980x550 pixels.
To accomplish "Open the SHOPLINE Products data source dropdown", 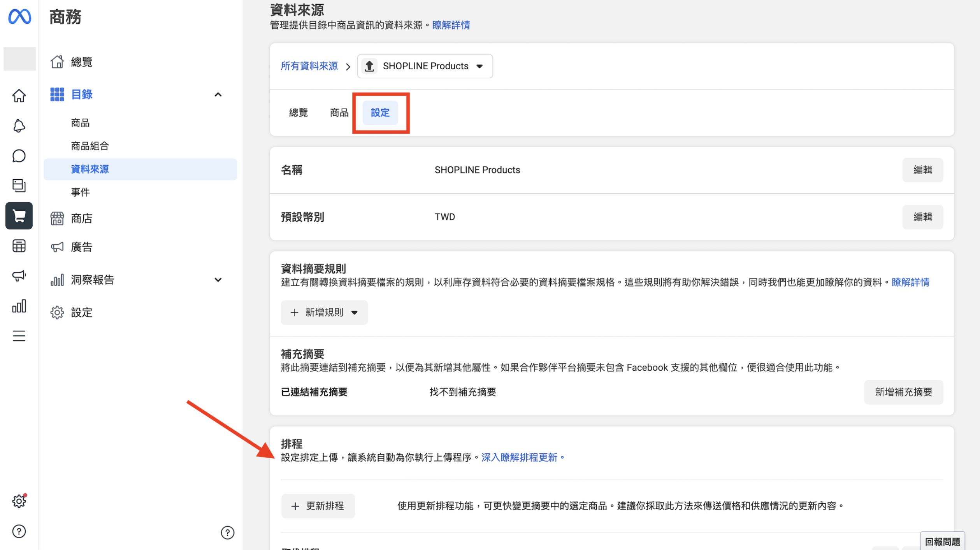I will [425, 66].
